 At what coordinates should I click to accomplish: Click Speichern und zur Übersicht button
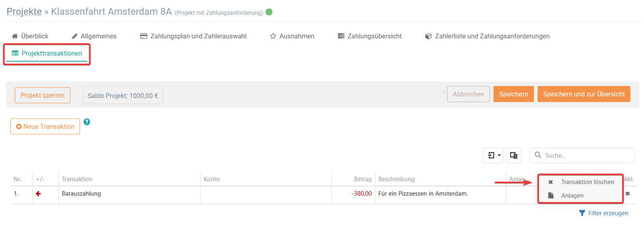click(x=584, y=94)
